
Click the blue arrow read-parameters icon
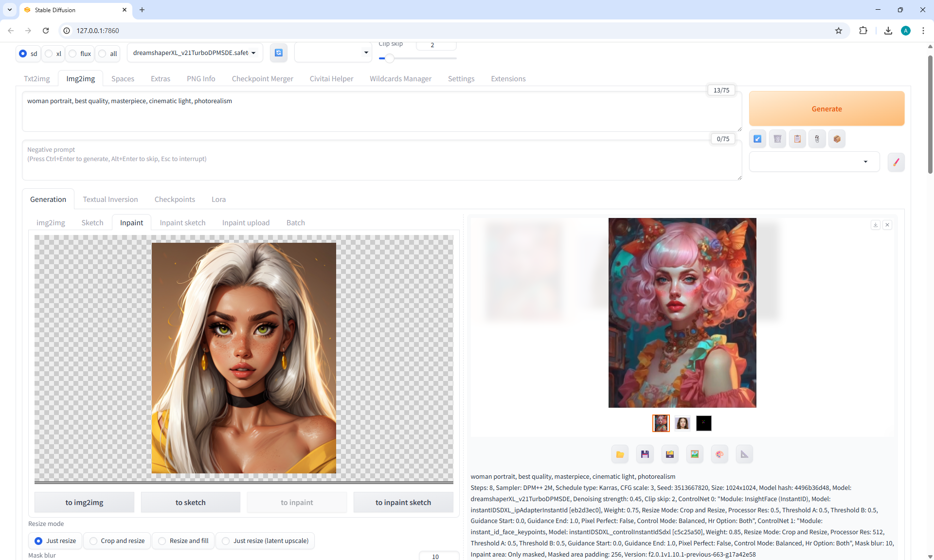coord(757,139)
